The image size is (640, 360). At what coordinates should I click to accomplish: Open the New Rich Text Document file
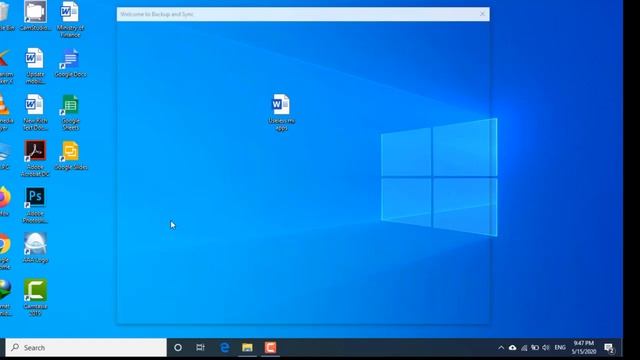[x=35, y=112]
